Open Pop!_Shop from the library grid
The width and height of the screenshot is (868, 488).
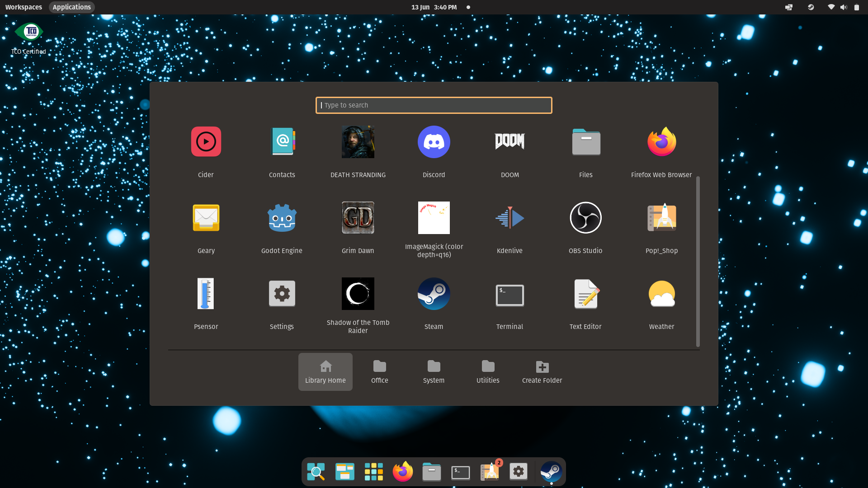(662, 217)
